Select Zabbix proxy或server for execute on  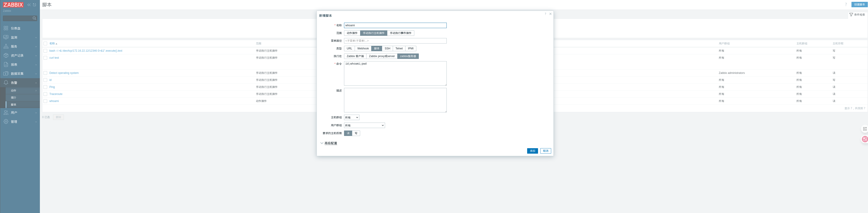pyautogui.click(x=382, y=56)
